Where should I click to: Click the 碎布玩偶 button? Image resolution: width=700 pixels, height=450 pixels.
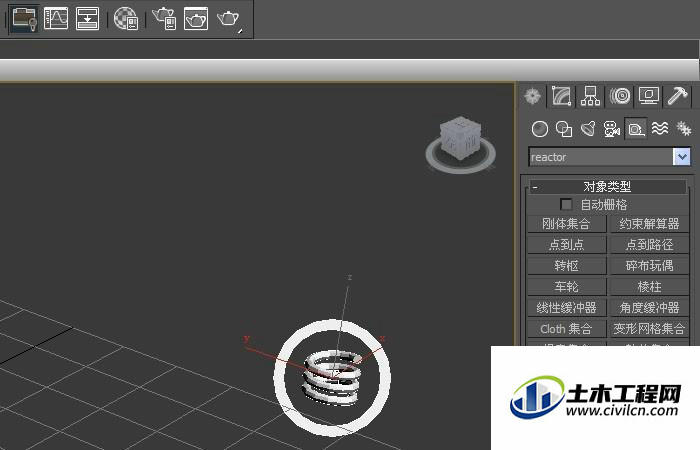[649, 266]
